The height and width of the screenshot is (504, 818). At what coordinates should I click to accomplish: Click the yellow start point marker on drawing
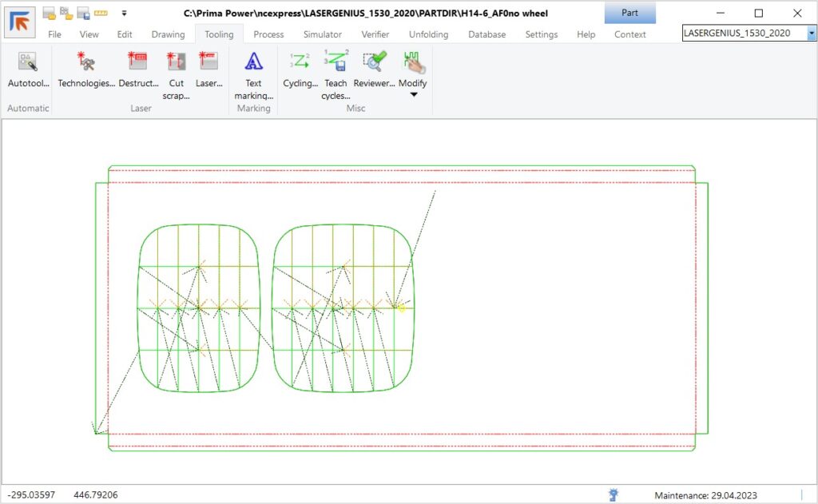(402, 308)
